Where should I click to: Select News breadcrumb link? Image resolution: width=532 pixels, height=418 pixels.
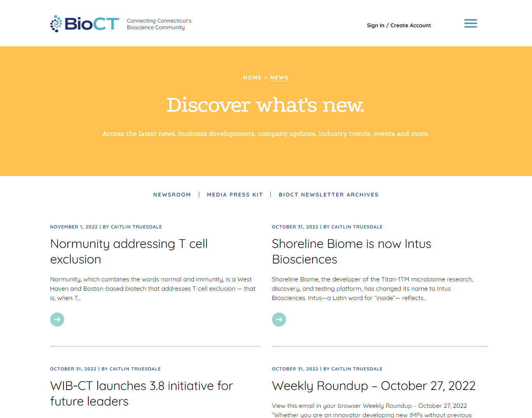pos(279,77)
